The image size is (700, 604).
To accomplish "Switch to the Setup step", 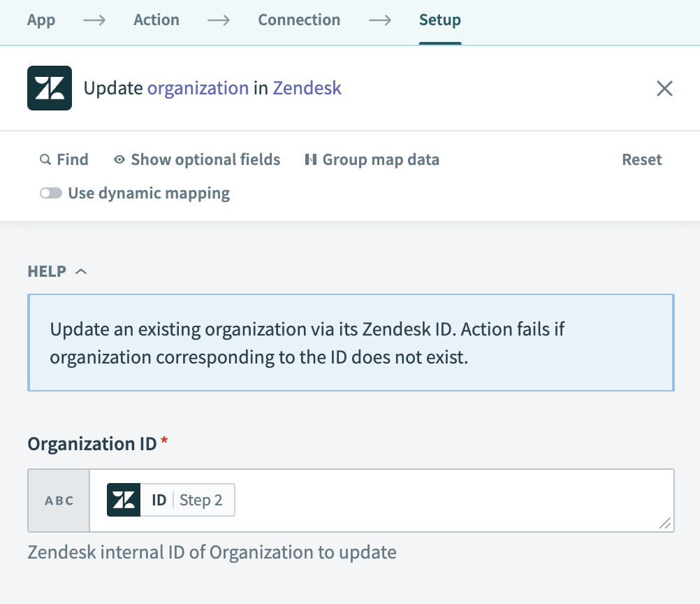I will [x=439, y=20].
